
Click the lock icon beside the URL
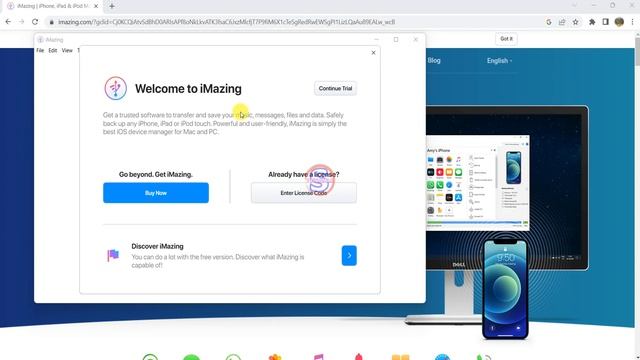click(51, 22)
